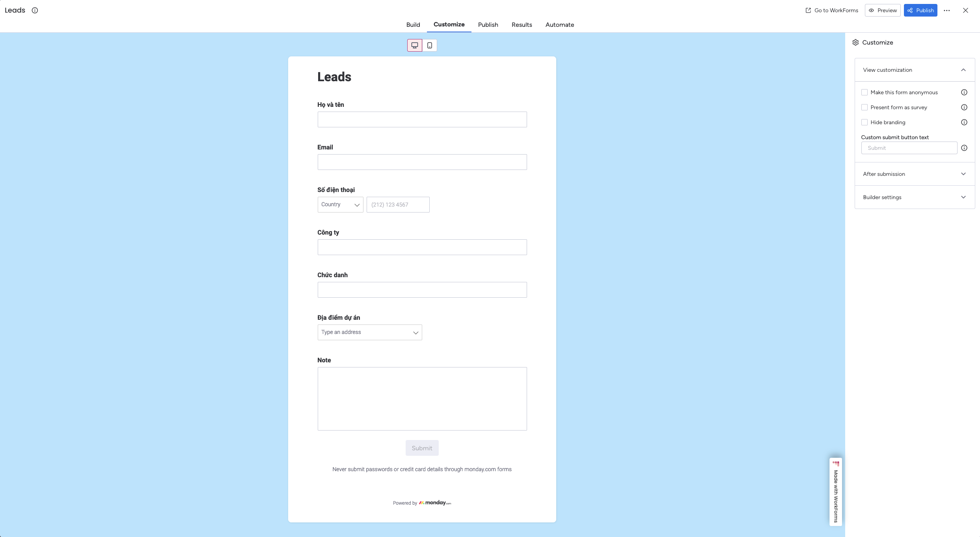
Task: Click info icon next to submit text field
Action: (964, 148)
